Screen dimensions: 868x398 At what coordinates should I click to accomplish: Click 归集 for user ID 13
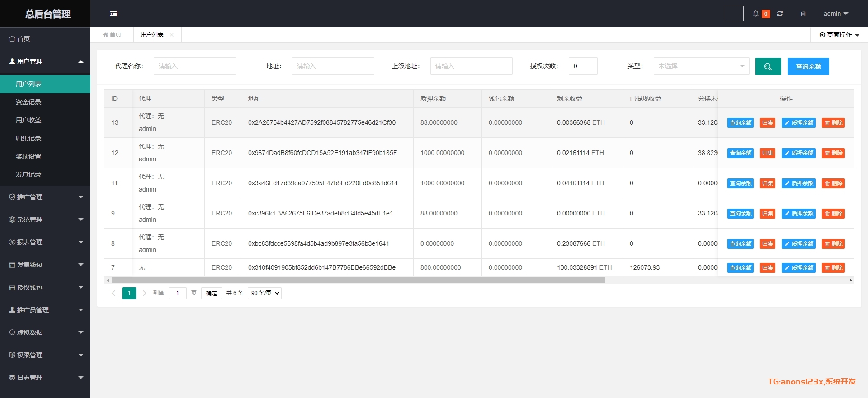[768, 123]
